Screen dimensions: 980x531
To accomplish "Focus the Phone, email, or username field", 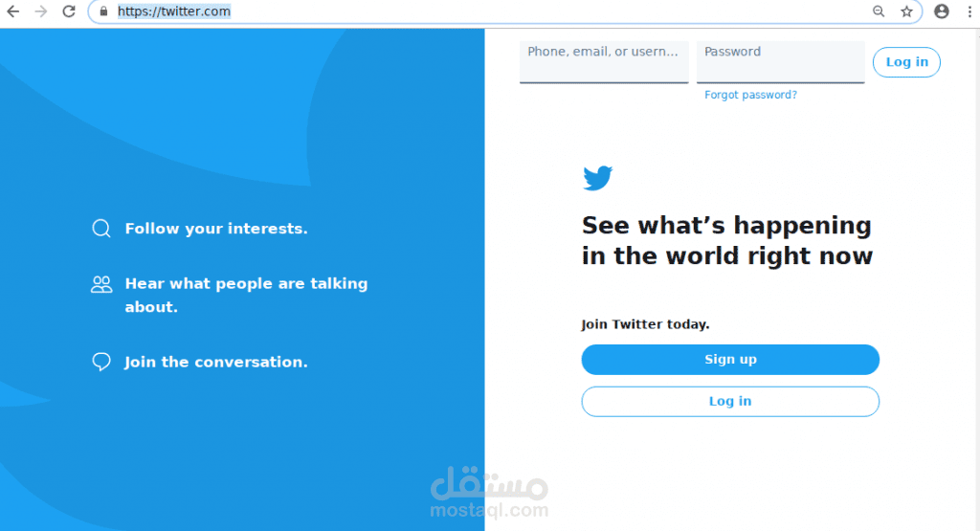I will point(604,62).
